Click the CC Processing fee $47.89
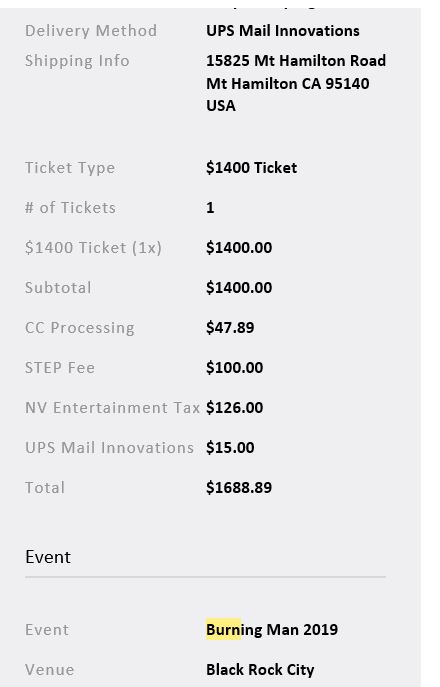Image resolution: width=440 pixels, height=687 pixels. [230, 328]
